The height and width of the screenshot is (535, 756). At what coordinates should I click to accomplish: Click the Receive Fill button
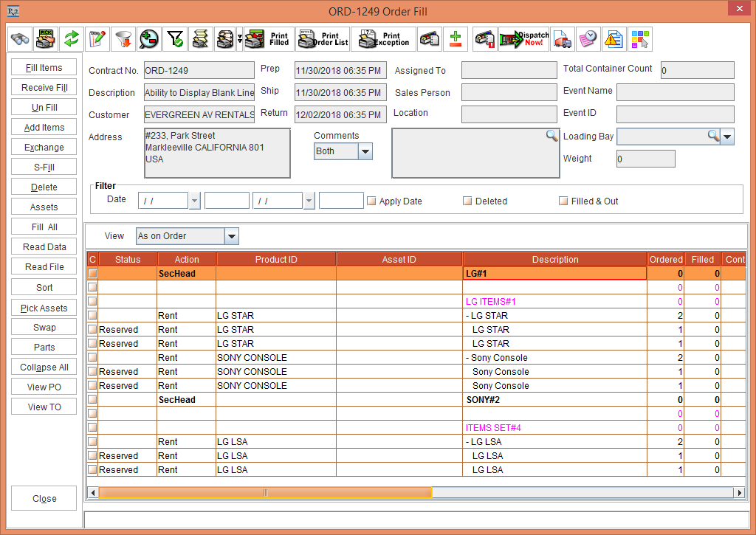(44, 87)
